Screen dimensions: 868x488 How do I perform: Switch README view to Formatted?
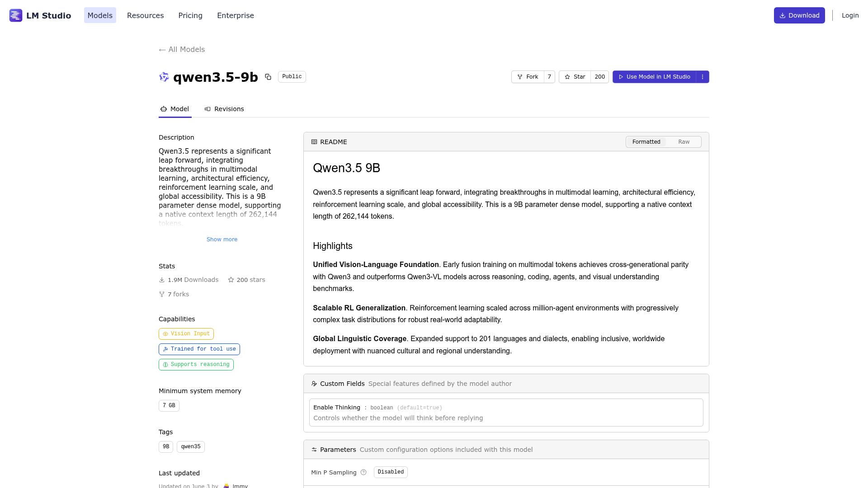pyautogui.click(x=646, y=142)
